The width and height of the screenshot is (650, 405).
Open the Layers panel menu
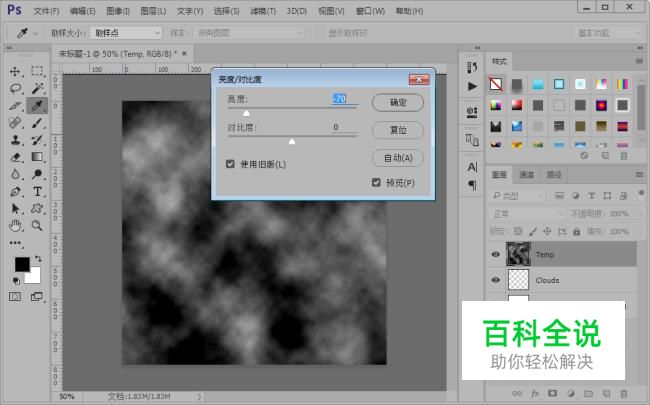(x=639, y=175)
